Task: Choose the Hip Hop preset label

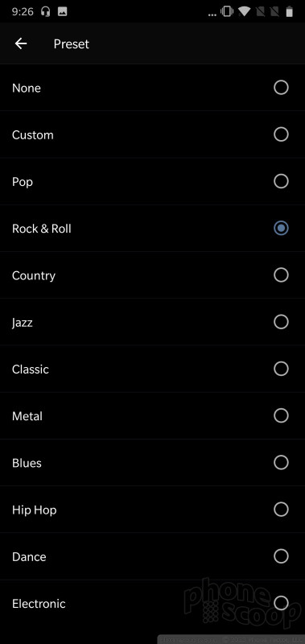Action: coord(35,510)
